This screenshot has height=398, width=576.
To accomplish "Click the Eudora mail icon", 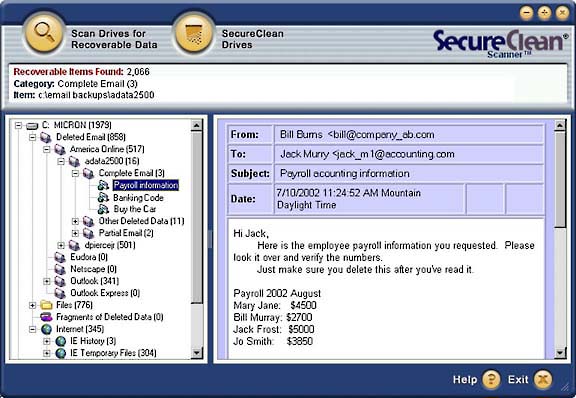I will tap(60, 257).
